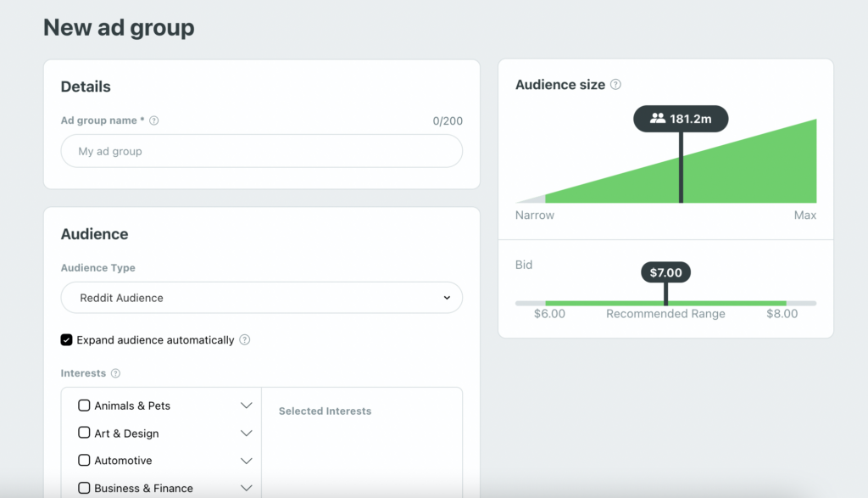868x498 pixels.
Task: Uncheck Expand audience automatically
Action: tap(66, 339)
